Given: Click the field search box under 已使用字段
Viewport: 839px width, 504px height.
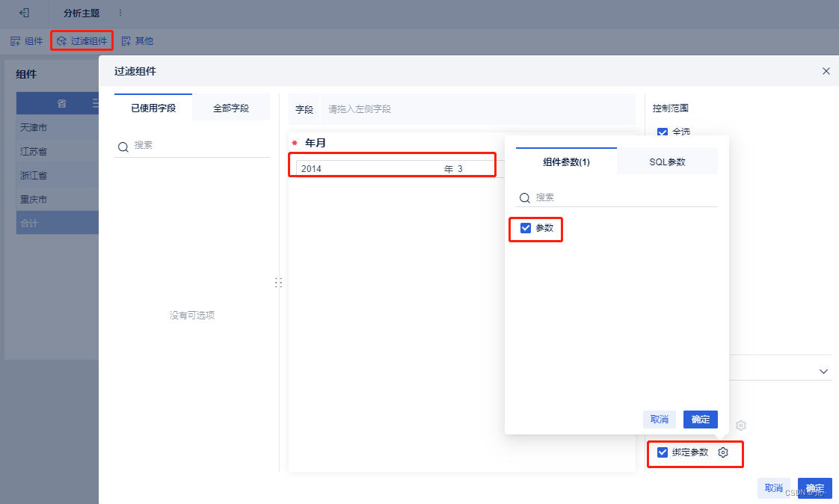Looking at the screenshot, I should pos(192,146).
